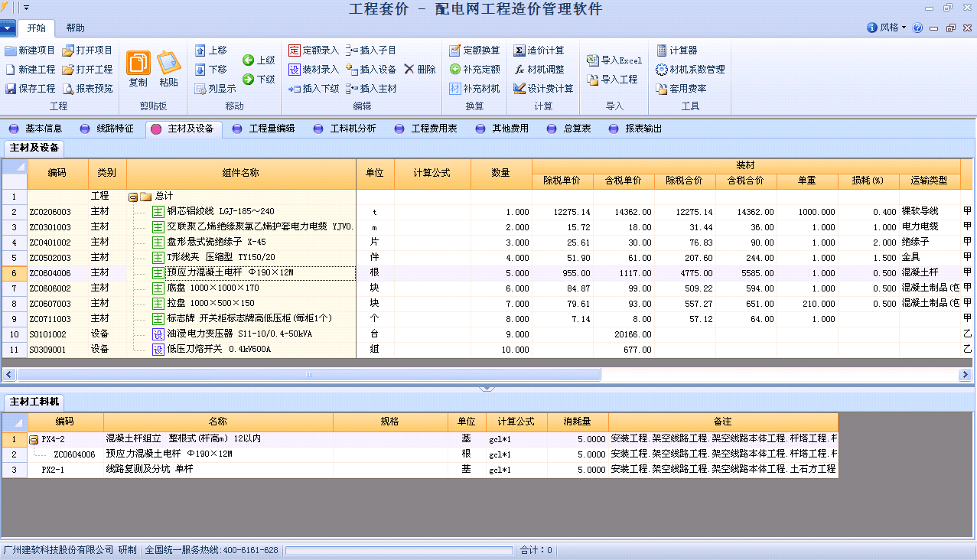Click 造价计算 cost calculation icon
The width and height of the screenshot is (977, 560).
(x=519, y=50)
